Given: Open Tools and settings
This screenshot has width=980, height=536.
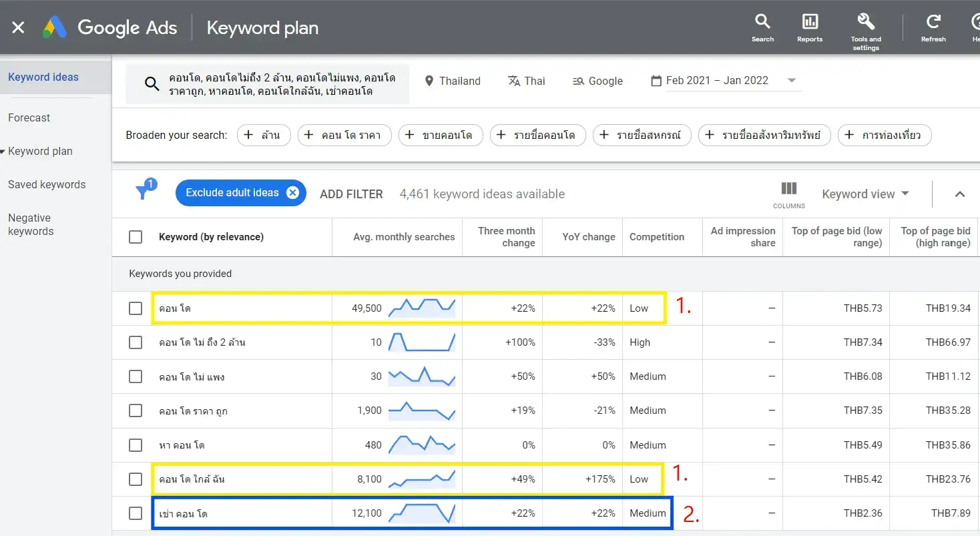Looking at the screenshot, I should [x=865, y=27].
